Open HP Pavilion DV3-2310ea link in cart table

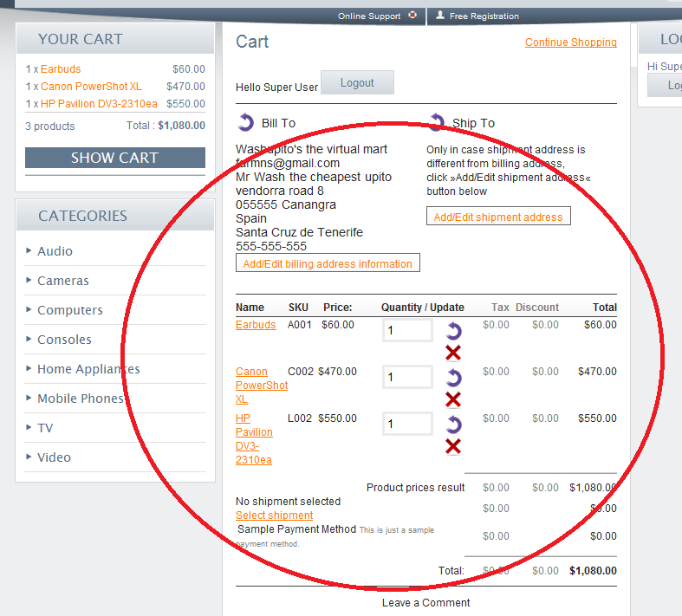pyautogui.click(x=254, y=439)
